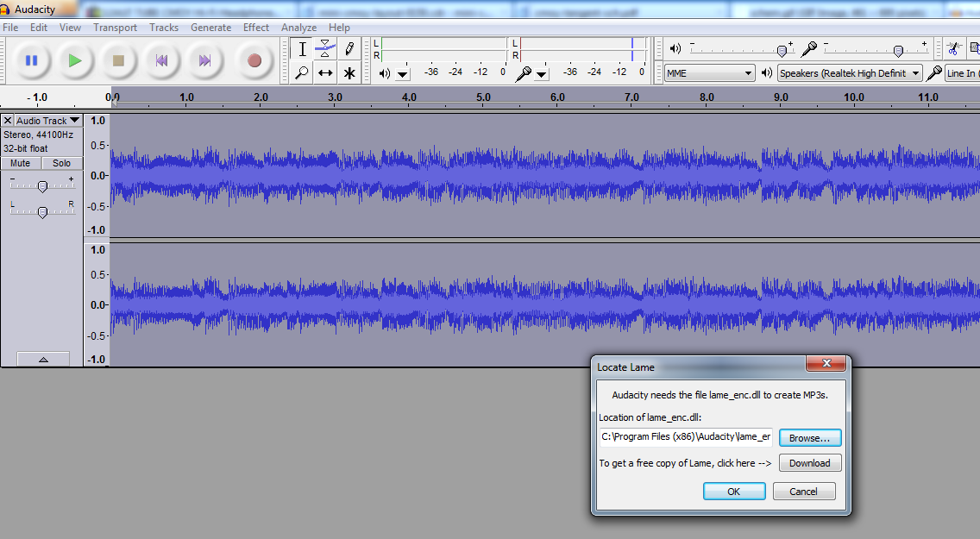Viewport: 980px width, 539px height.
Task: Click the microphone icon beside Line In
Action: coord(933,73)
